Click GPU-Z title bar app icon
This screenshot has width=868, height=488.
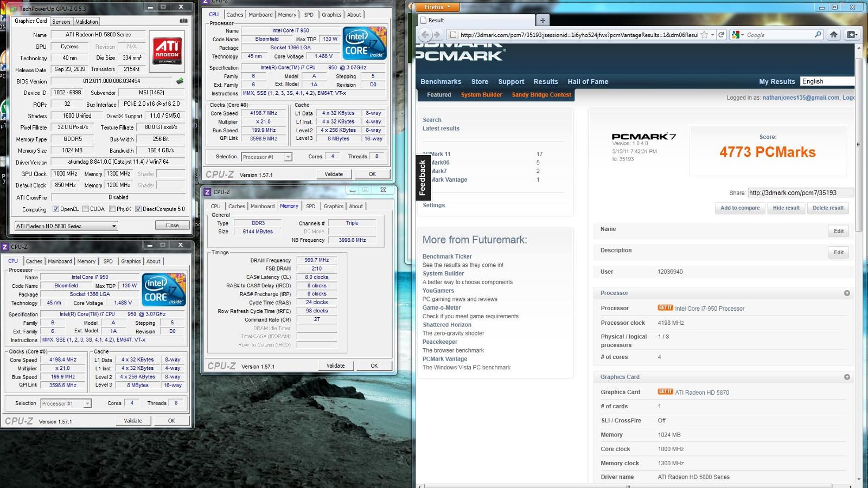coord(14,9)
